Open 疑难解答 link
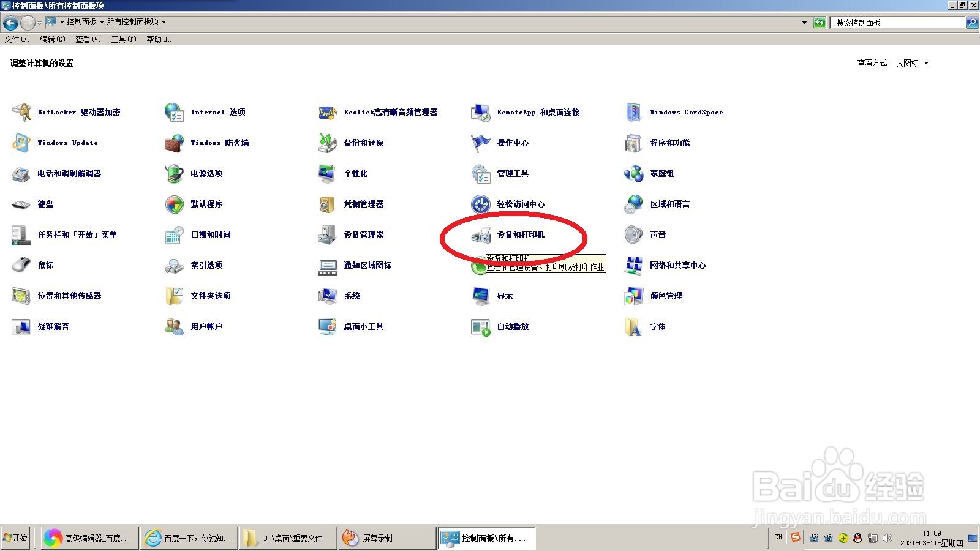 (x=53, y=326)
